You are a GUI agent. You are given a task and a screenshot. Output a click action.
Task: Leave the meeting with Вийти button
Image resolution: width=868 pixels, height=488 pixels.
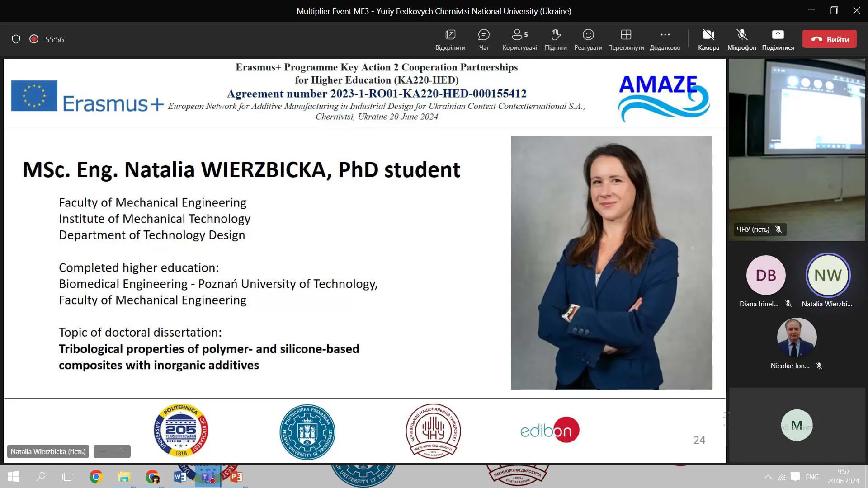click(829, 39)
